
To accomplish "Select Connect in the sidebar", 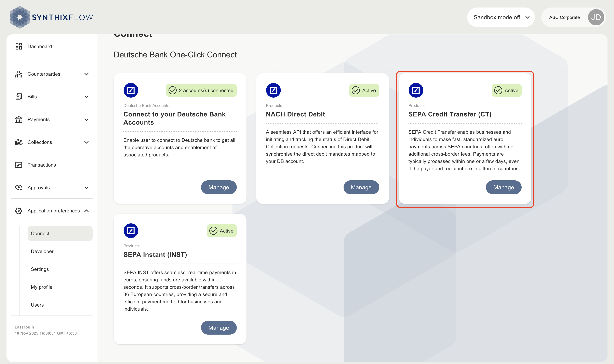I will [x=60, y=234].
